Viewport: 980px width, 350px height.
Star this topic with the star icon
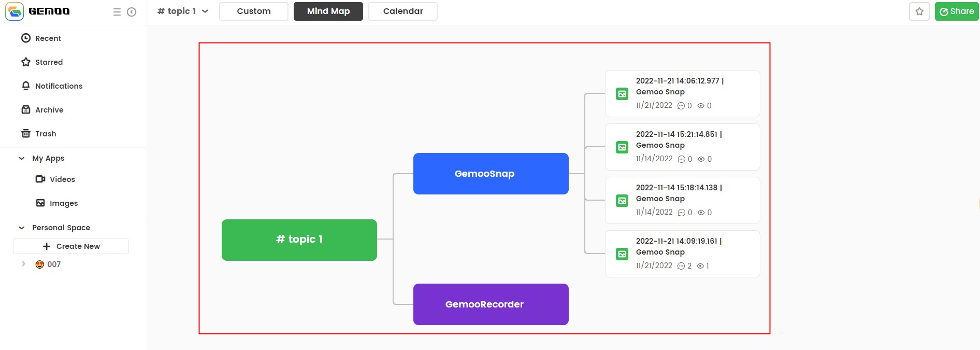pos(919,11)
